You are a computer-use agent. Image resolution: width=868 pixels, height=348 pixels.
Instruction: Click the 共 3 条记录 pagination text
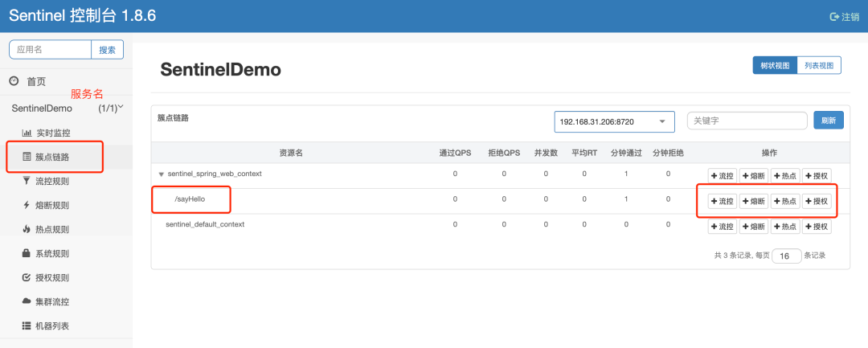[734, 256]
